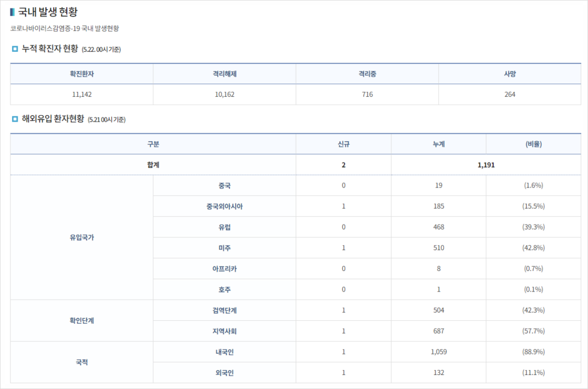Image resolution: width=588 pixels, height=389 pixels.
Task: Click the 지역사회 row label
Action: click(x=225, y=331)
